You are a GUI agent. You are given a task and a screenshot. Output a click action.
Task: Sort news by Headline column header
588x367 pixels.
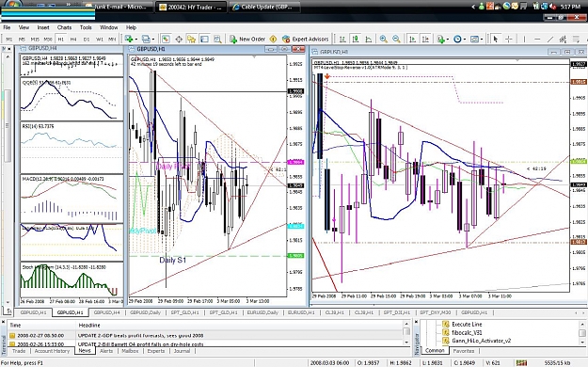(x=240, y=325)
